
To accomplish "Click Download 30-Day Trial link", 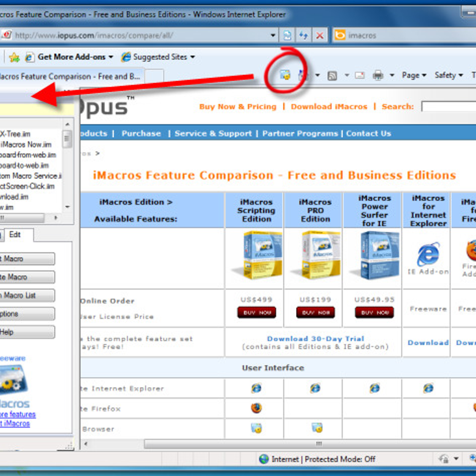I will point(315,339).
